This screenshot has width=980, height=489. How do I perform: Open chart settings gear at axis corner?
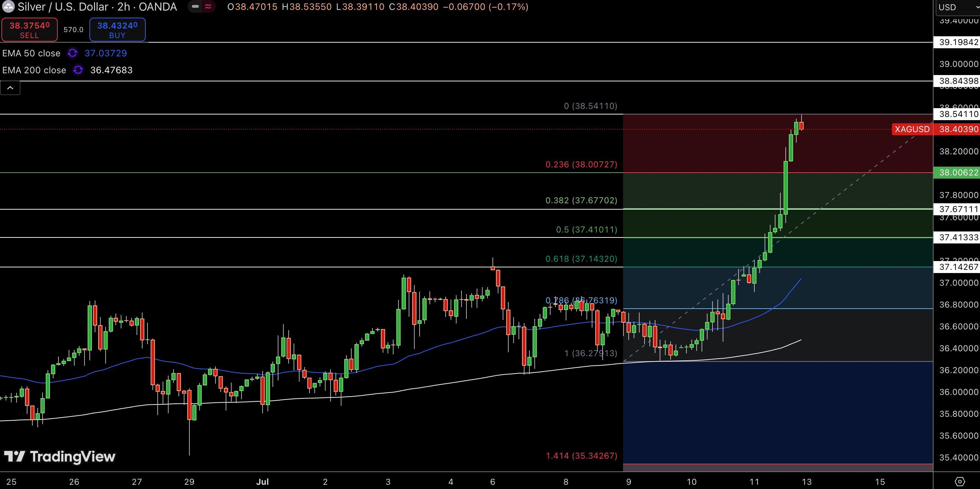(960, 481)
